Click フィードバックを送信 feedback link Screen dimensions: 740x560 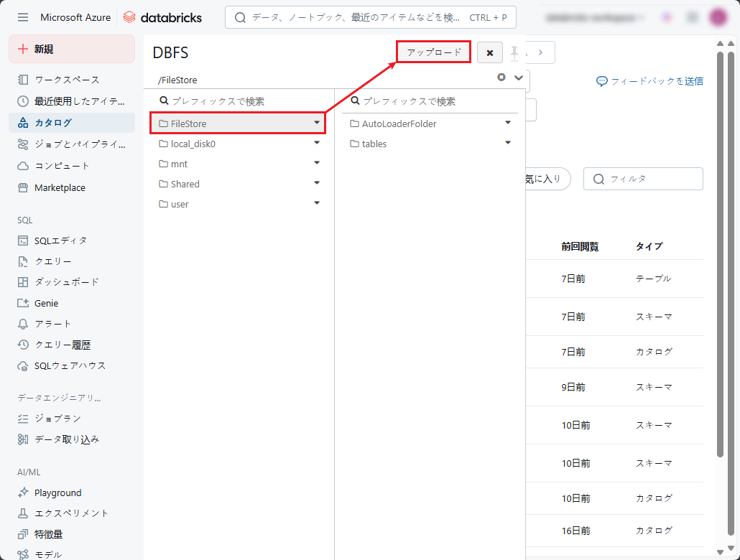(649, 81)
